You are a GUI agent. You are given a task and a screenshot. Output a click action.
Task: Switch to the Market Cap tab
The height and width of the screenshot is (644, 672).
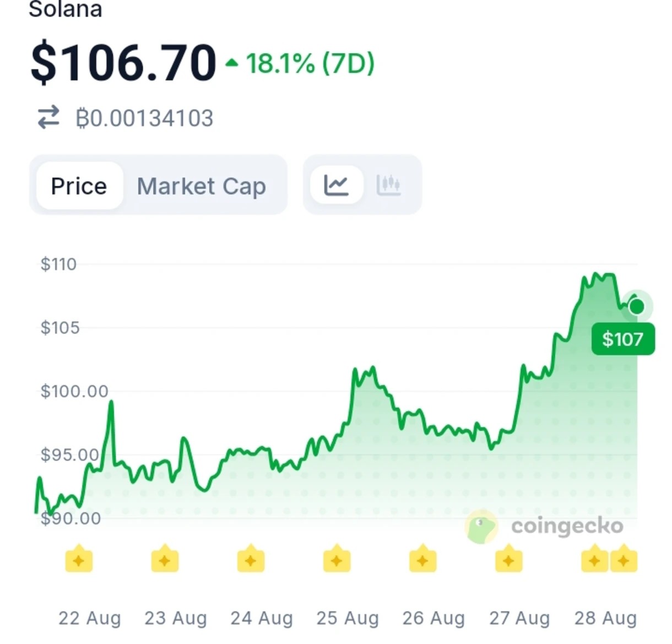(202, 186)
